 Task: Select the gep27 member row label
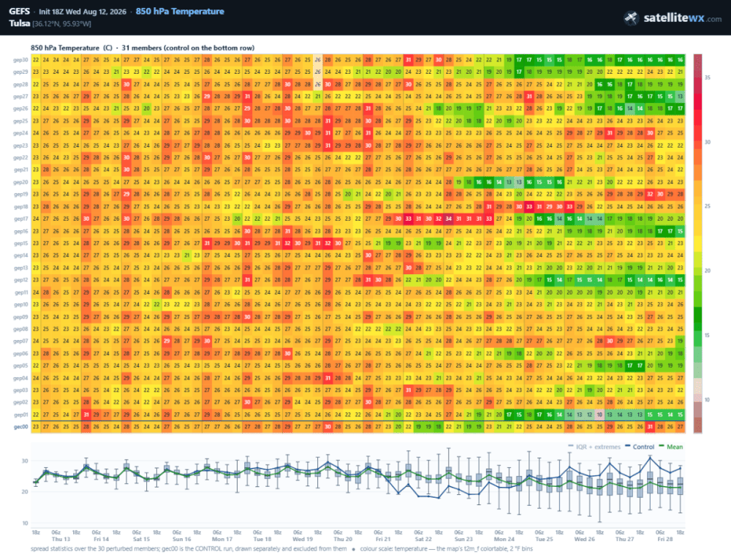tap(20, 97)
